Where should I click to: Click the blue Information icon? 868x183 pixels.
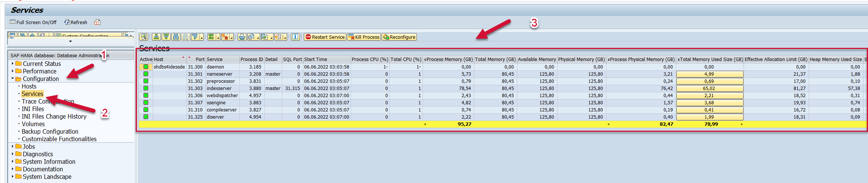295,37
